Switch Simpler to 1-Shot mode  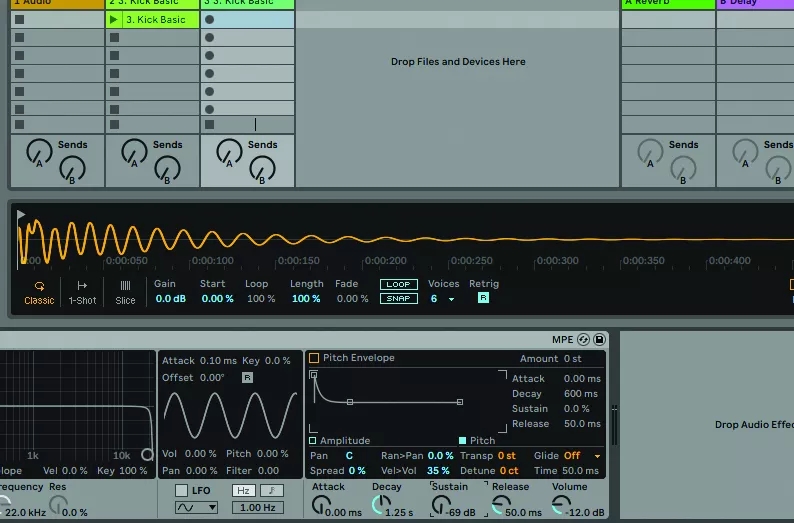tap(82, 291)
